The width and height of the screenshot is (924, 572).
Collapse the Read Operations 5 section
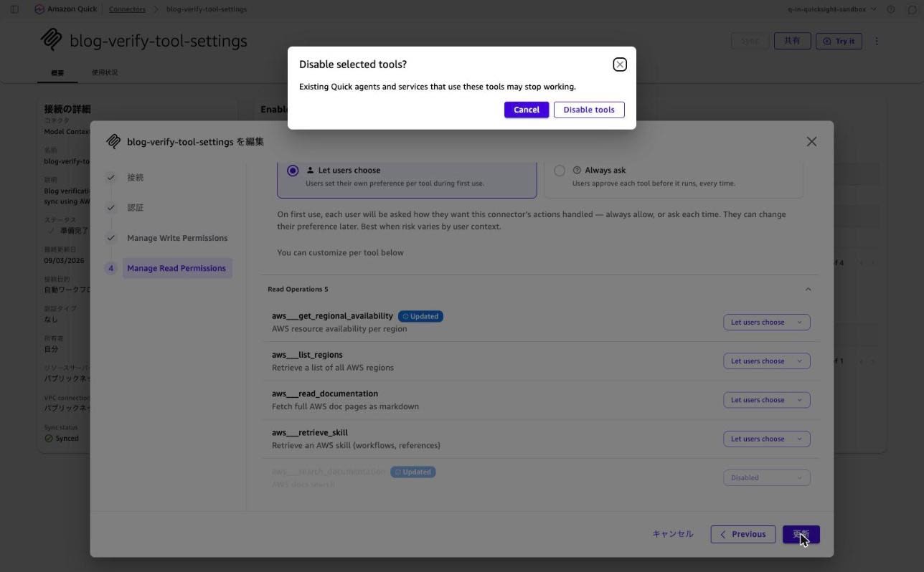(x=808, y=290)
